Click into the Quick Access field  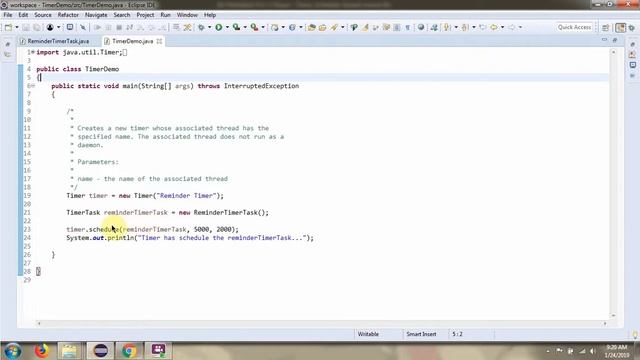(x=574, y=27)
